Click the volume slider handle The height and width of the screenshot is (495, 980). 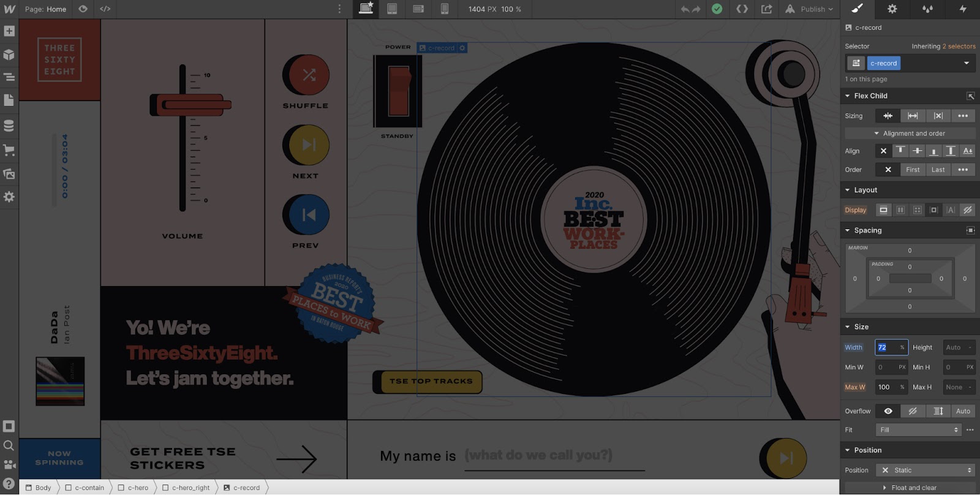[x=191, y=105]
